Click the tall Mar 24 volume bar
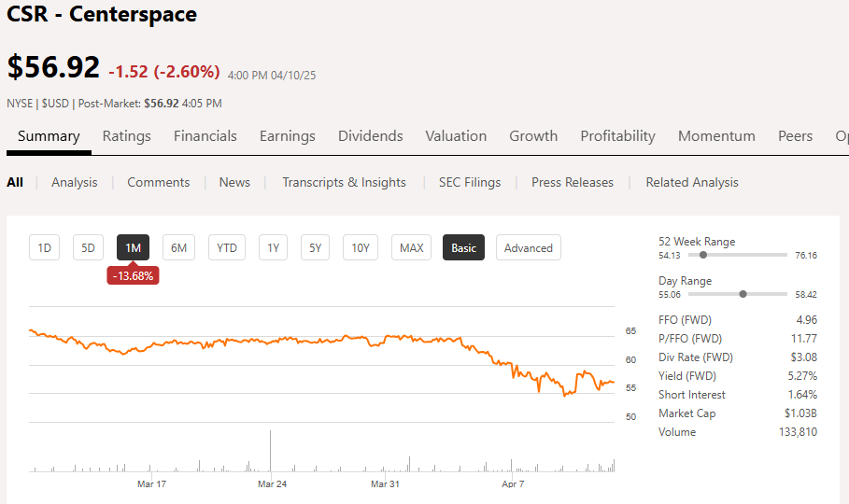The image size is (849, 504). pyautogui.click(x=271, y=453)
